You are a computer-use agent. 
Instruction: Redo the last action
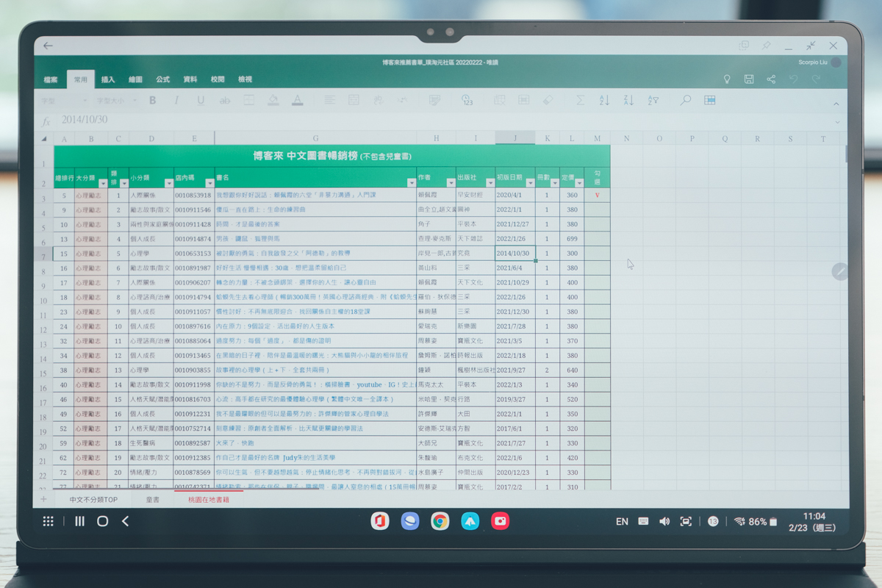[x=816, y=79]
